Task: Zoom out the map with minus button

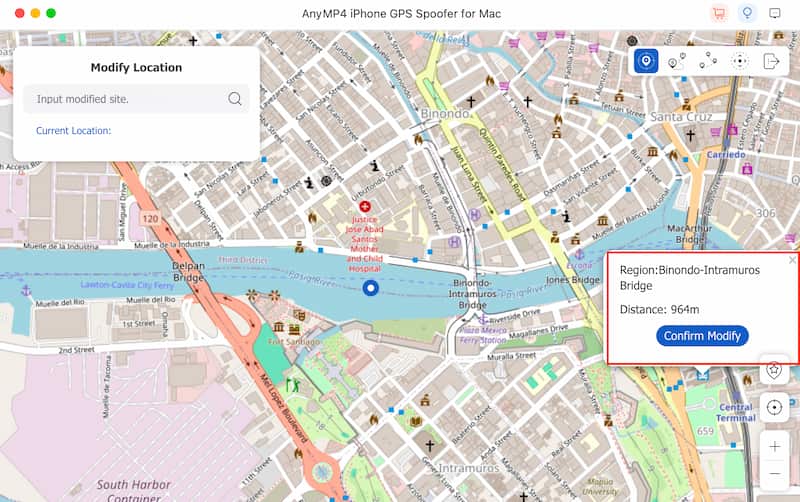Action: coord(773,473)
